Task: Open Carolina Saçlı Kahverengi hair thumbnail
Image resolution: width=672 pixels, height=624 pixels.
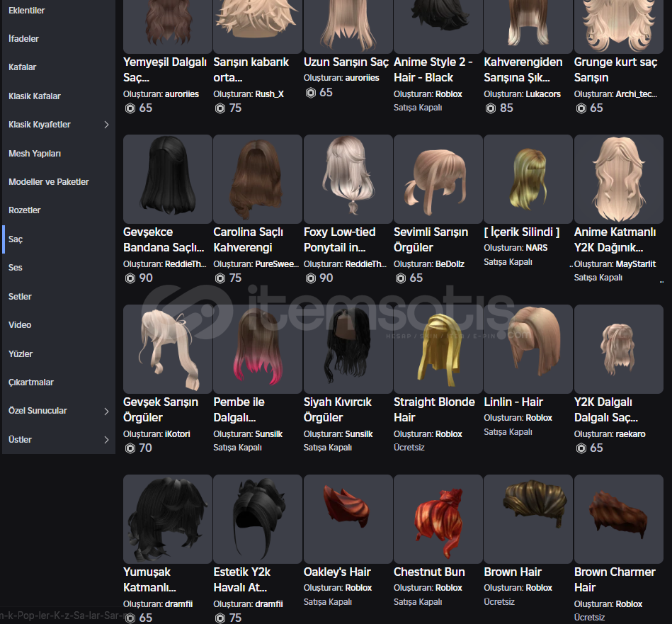Action: (x=258, y=179)
